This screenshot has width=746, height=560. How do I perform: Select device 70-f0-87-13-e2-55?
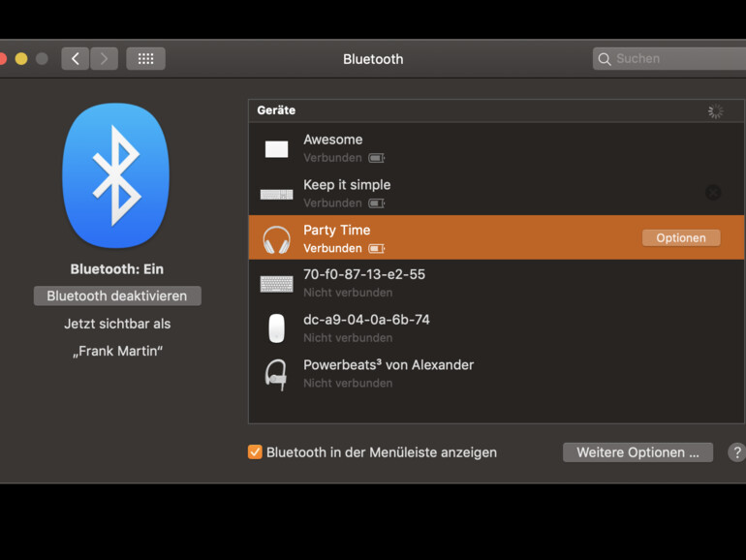[x=496, y=283]
